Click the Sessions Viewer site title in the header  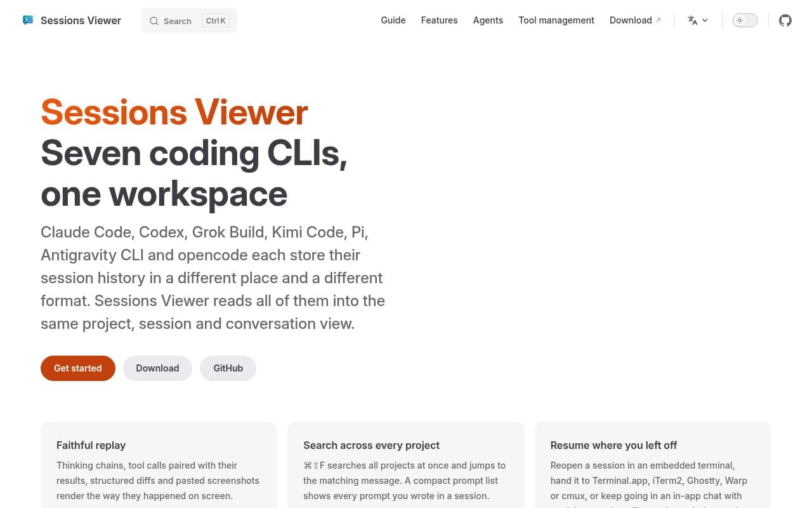[81, 20]
